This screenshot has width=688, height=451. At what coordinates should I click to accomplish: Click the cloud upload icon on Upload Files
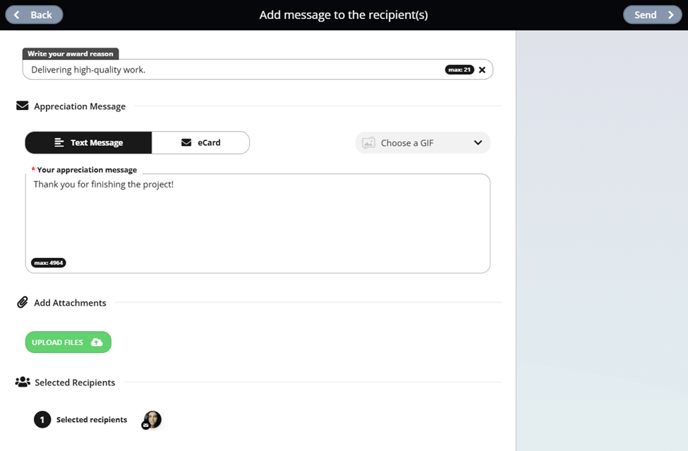pyautogui.click(x=97, y=342)
